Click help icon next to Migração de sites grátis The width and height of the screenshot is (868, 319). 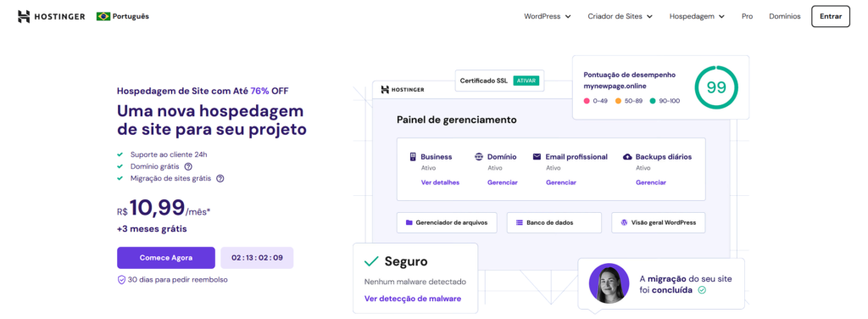[x=220, y=178]
